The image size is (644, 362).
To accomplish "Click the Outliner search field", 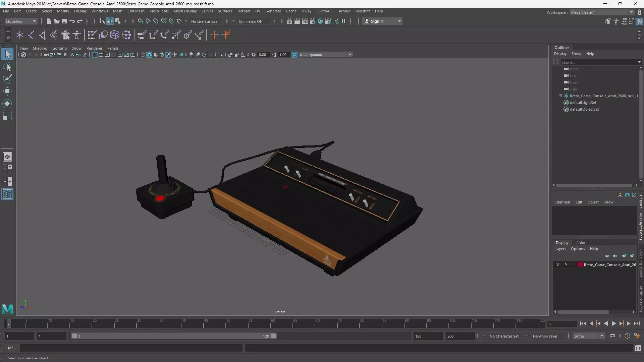I will (x=599, y=62).
